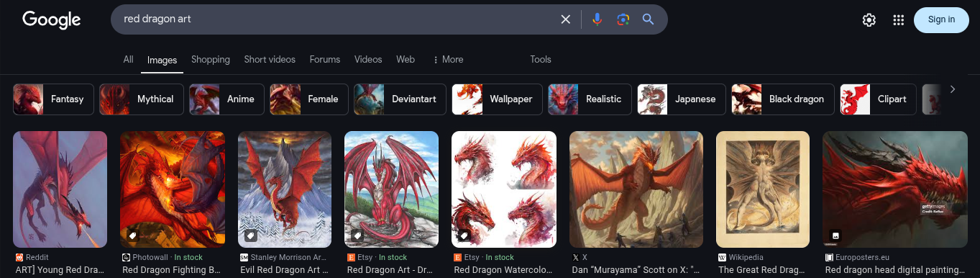Click the Stanley Morrison Ar... source label
The height and width of the screenshot is (278, 980).
pos(288,257)
